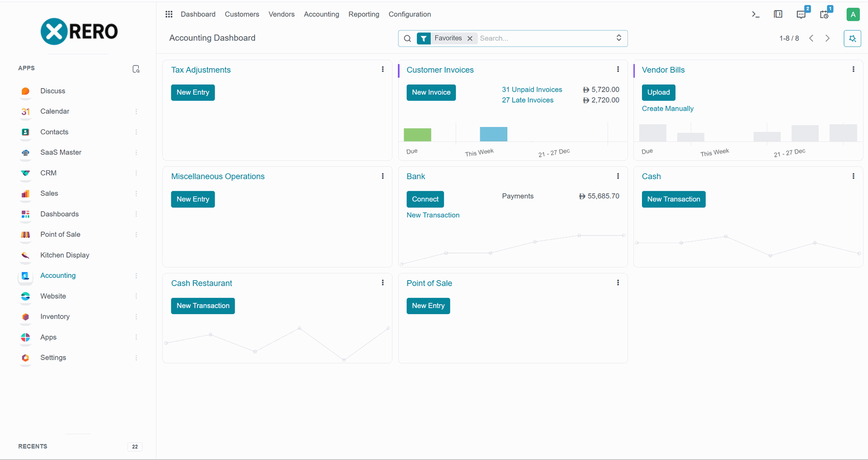This screenshot has width=868, height=460.
Task: Toggle the pin dashboard button top right
Action: pos(852,38)
